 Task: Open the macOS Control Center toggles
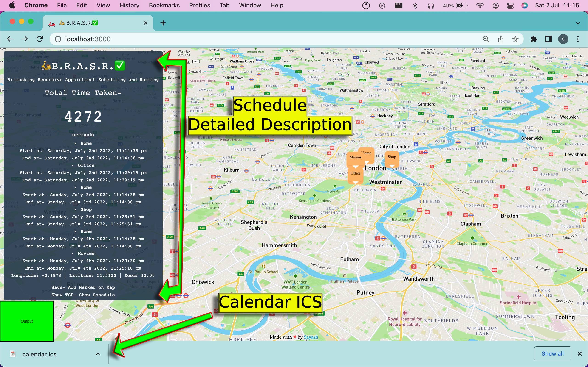pos(510,5)
